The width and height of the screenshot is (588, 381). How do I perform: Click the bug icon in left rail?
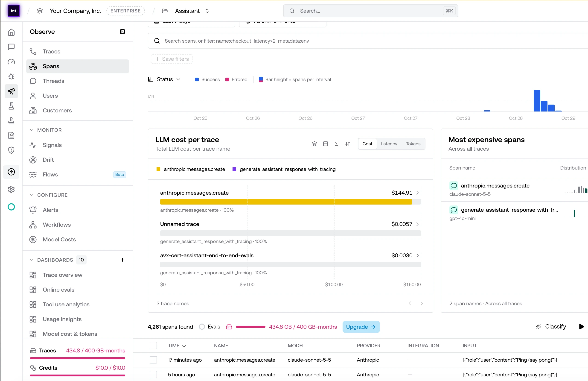coord(11,77)
